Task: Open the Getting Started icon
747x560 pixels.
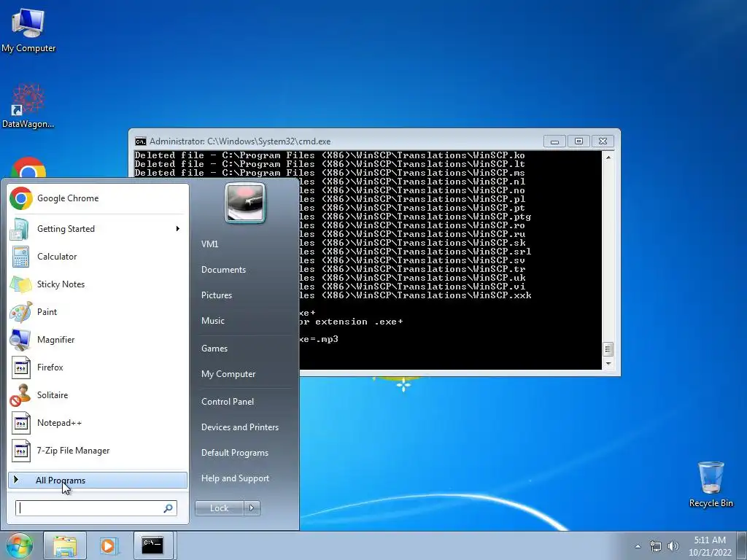Action: pos(21,229)
